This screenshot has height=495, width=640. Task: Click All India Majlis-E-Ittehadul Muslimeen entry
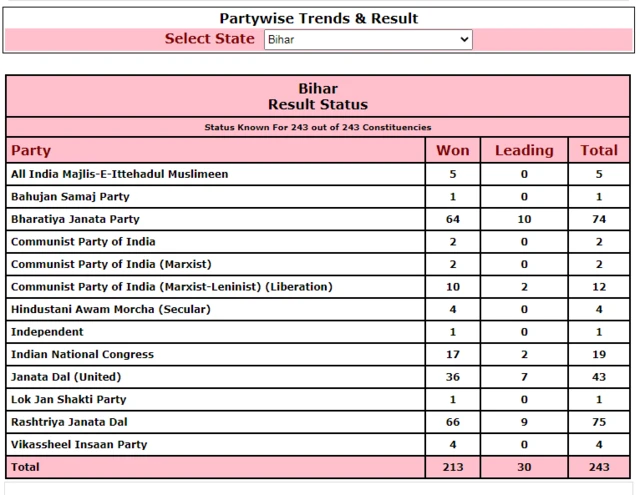coord(119,174)
